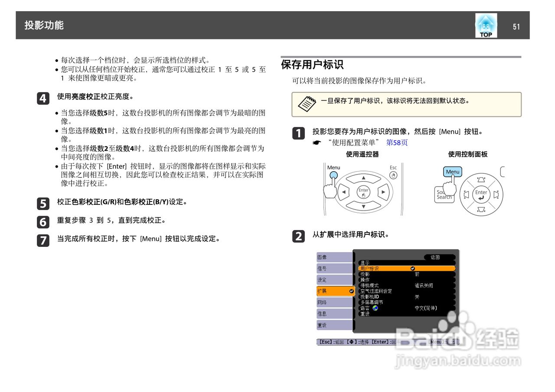
Task: Click the [Esc]:返回 hint in guide bar
Action: (331, 342)
